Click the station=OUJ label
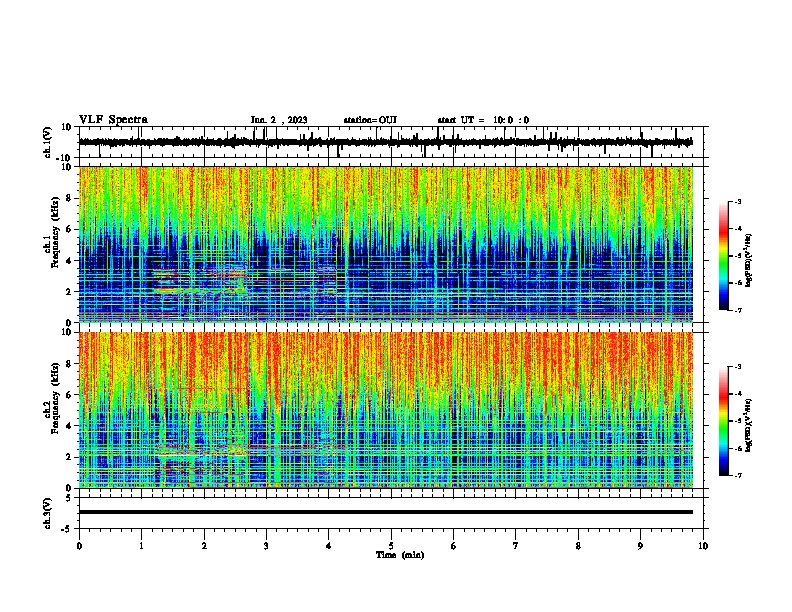Screen dimensions: 792x612 point(370,120)
